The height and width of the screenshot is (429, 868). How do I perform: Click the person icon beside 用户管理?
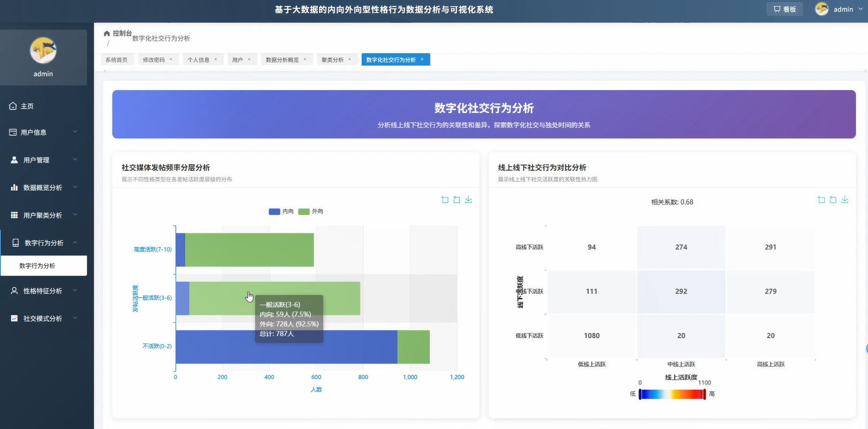pos(14,160)
